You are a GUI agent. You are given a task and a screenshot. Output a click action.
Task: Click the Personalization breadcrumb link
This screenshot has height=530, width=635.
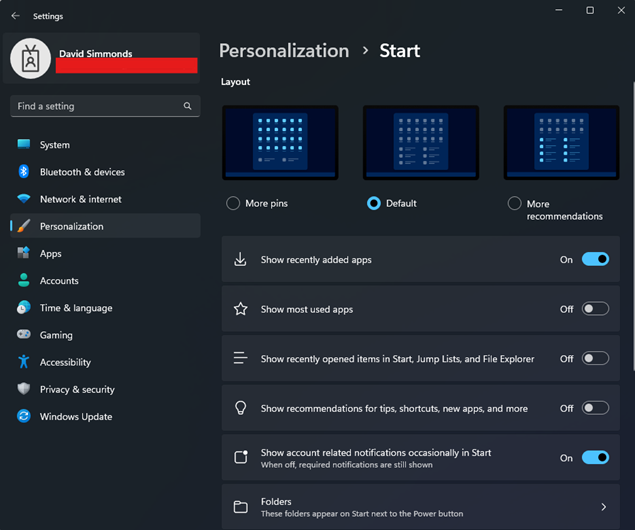pyautogui.click(x=284, y=51)
